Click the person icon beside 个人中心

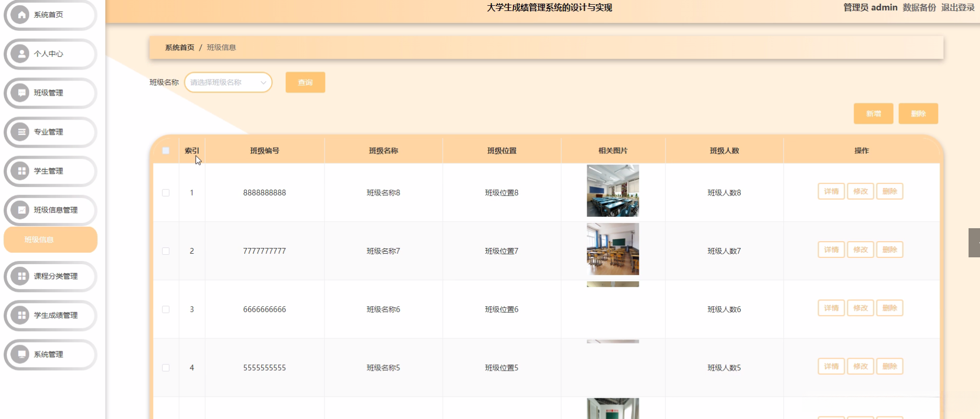pos(21,54)
